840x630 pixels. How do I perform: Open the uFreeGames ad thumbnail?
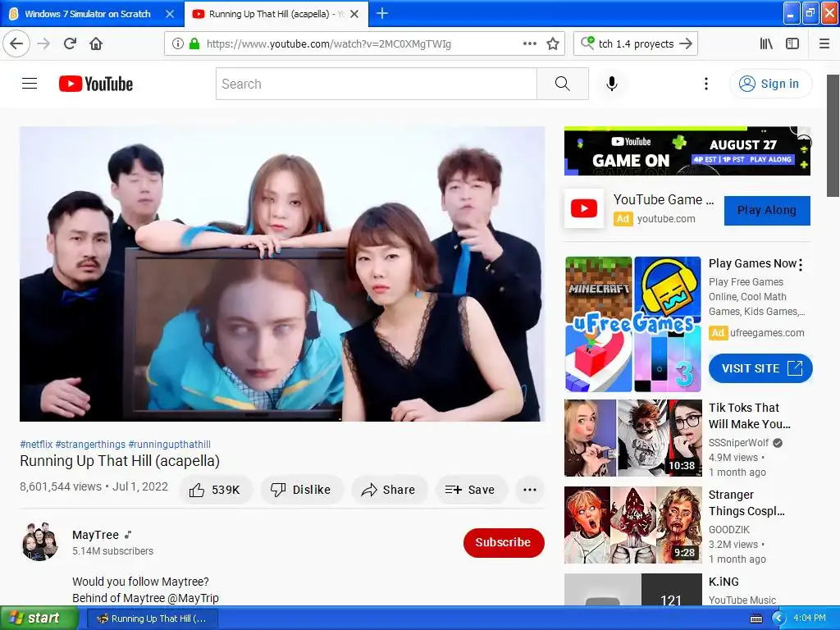(633, 324)
